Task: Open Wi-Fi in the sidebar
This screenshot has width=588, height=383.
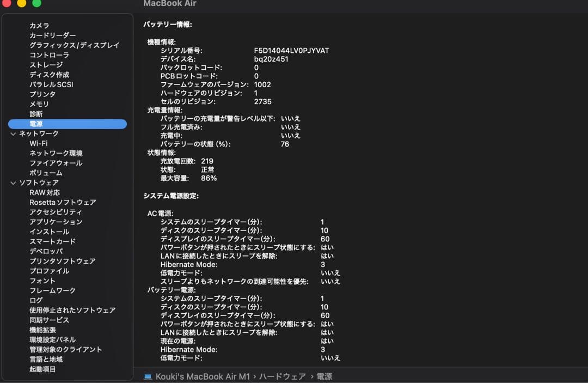Action: 39,143
